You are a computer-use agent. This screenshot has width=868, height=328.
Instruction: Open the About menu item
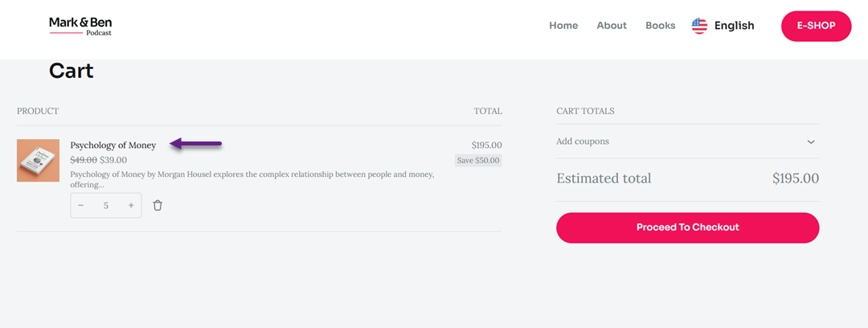click(x=612, y=26)
